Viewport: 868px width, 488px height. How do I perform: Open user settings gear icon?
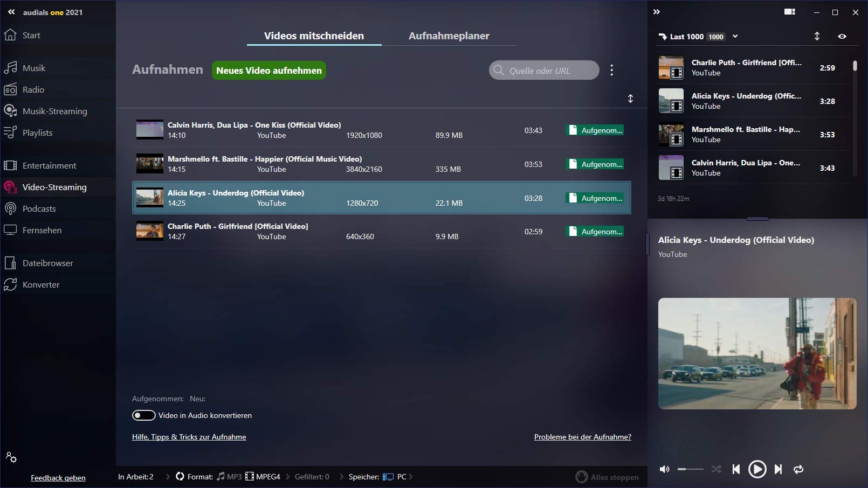(x=11, y=457)
